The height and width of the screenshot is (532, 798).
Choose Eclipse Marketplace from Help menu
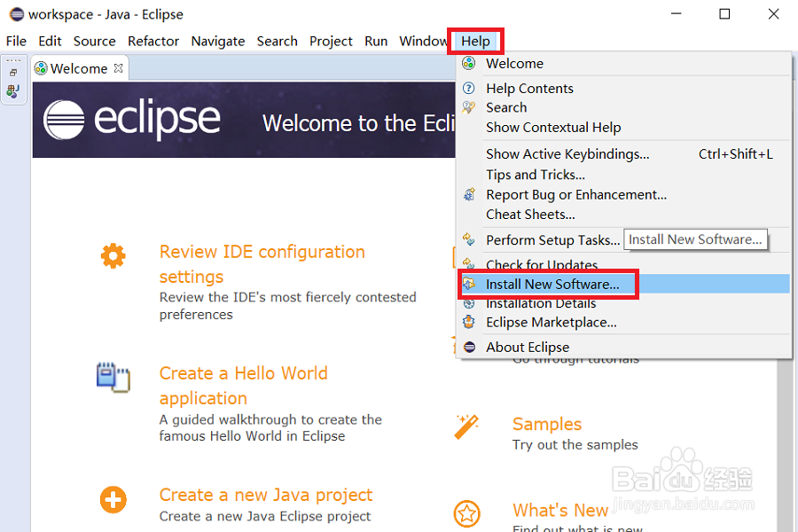tap(551, 322)
